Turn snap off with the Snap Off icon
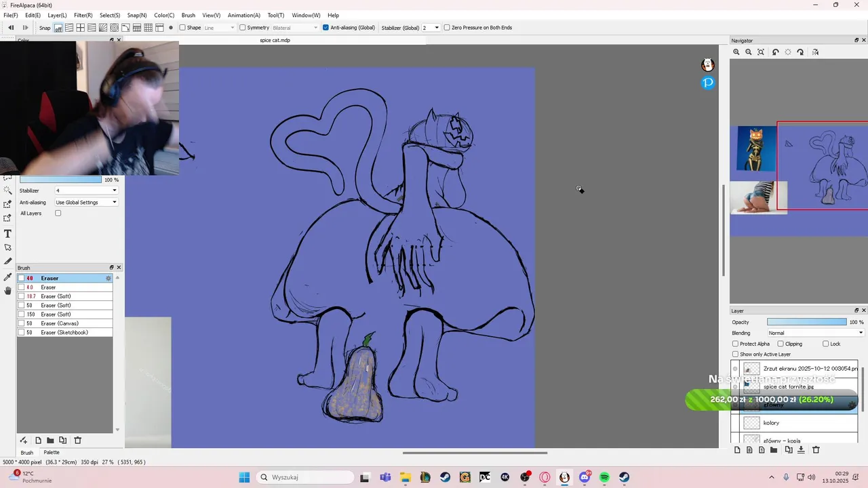The image size is (868, 488). (x=58, y=28)
